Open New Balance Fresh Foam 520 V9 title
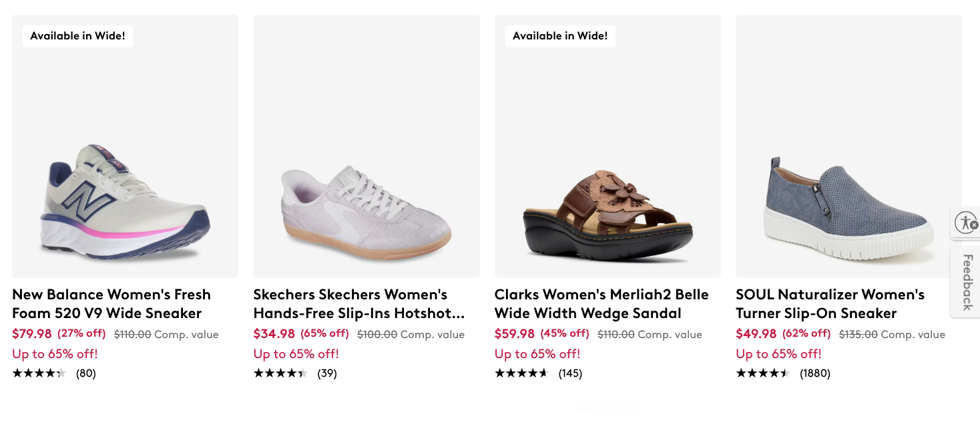This screenshot has width=980, height=437. (x=111, y=304)
